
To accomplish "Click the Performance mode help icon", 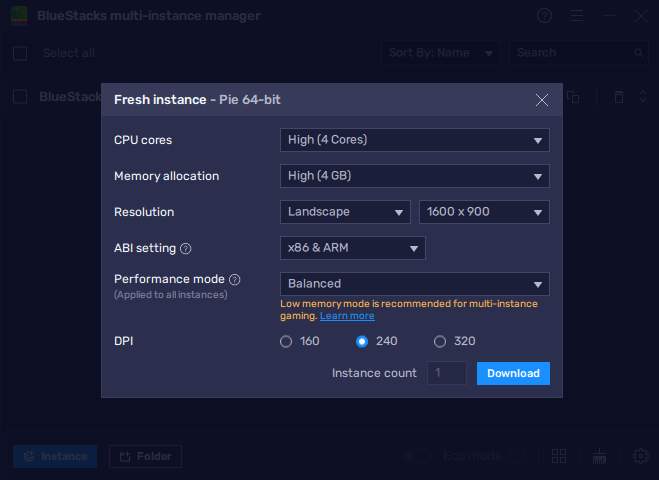I will click(x=235, y=280).
